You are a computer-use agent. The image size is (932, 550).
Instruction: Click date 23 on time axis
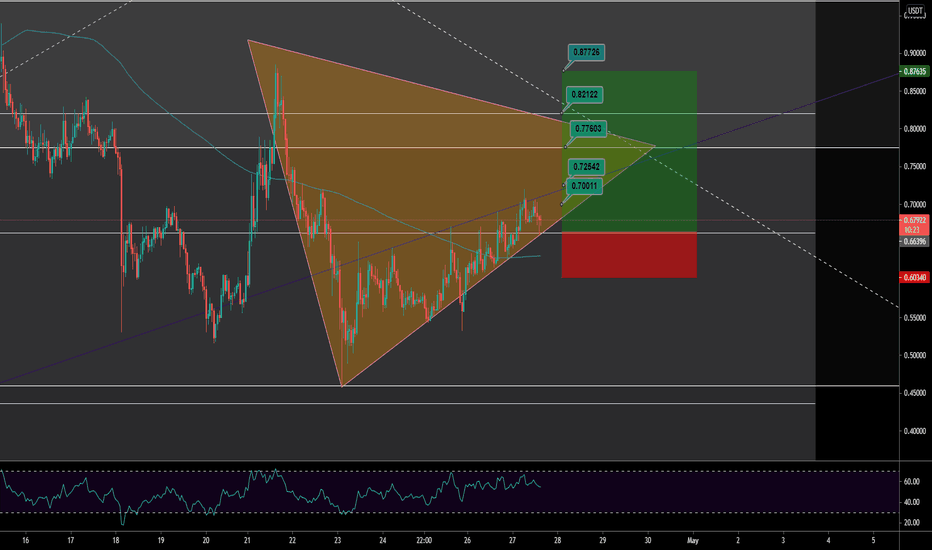(338, 540)
